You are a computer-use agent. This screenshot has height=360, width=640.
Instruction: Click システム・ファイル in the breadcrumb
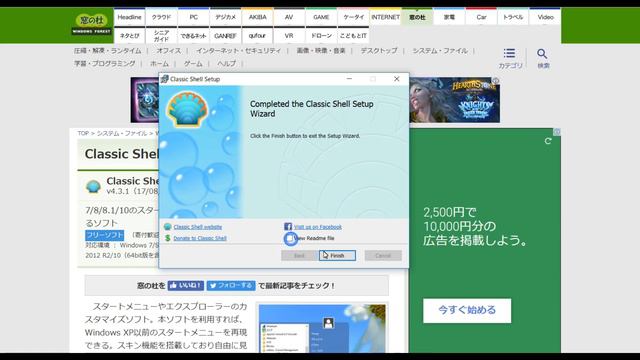tap(122, 133)
